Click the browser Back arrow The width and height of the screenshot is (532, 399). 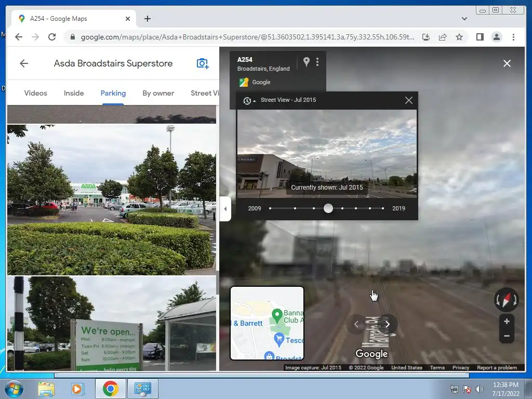(19, 37)
